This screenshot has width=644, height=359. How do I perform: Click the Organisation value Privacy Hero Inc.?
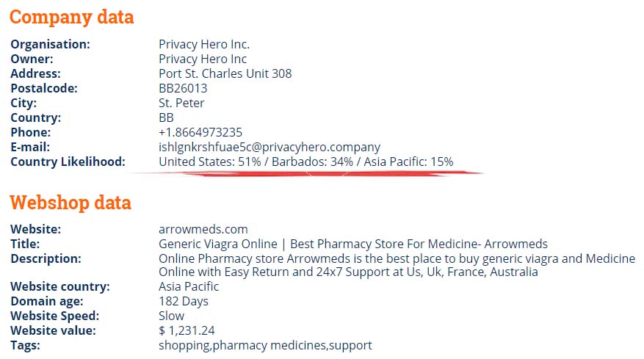click(x=204, y=44)
